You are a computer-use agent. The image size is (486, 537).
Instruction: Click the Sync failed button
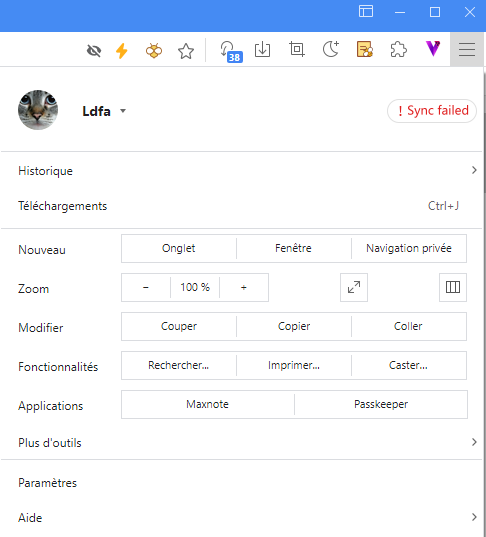point(432,111)
